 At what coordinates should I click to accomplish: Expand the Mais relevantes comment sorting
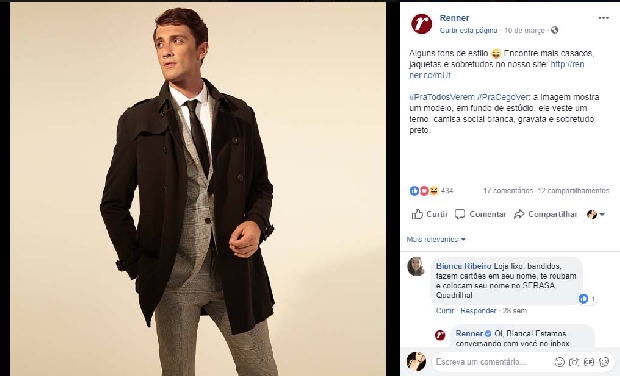coord(436,239)
